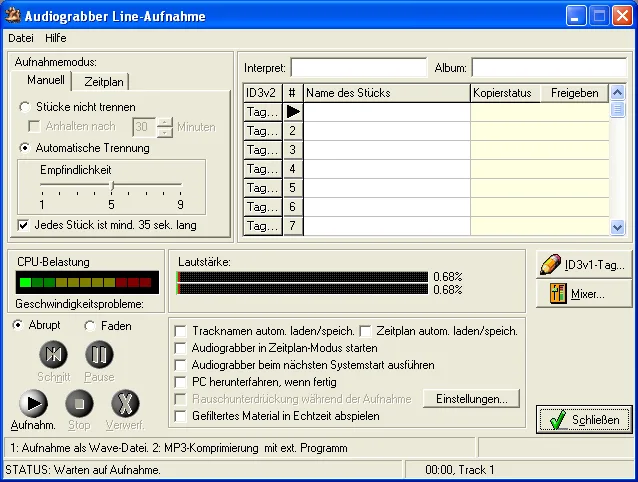
Task: Click the Pause recording icon
Action: tap(99, 354)
